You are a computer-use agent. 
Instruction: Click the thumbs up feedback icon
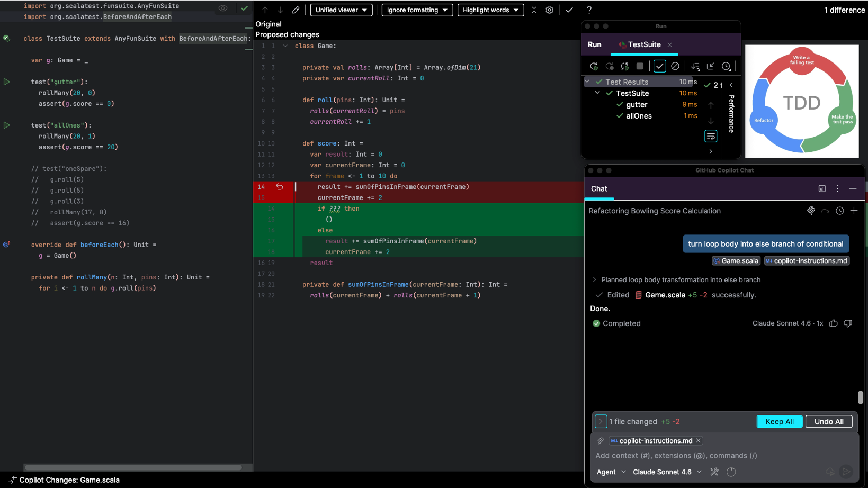pos(834,323)
